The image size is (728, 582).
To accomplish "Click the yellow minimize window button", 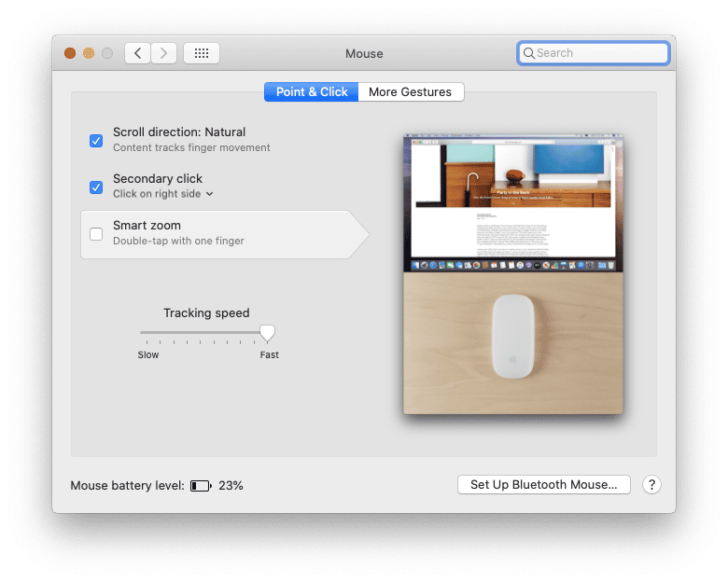I will pos(89,53).
